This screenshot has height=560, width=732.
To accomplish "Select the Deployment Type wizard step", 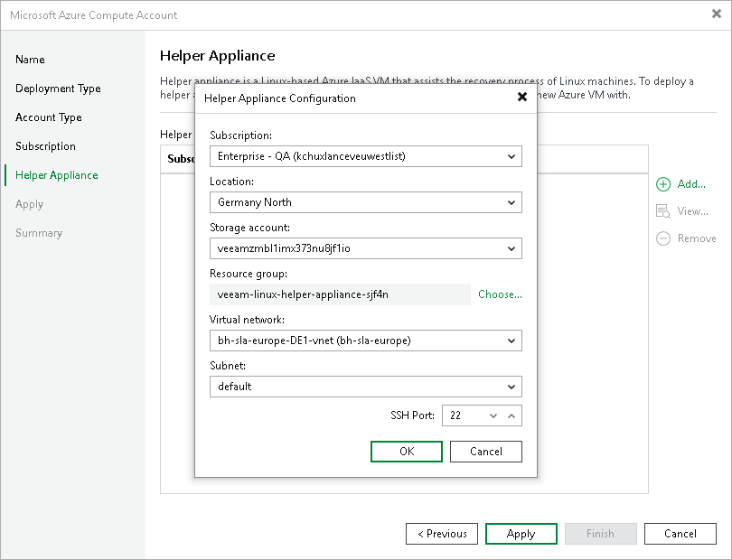I will (58, 89).
